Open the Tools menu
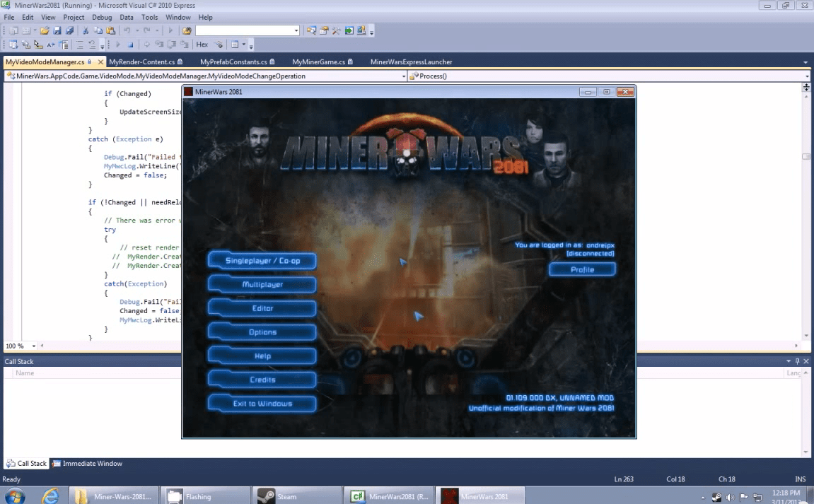814x504 pixels. 149,17
